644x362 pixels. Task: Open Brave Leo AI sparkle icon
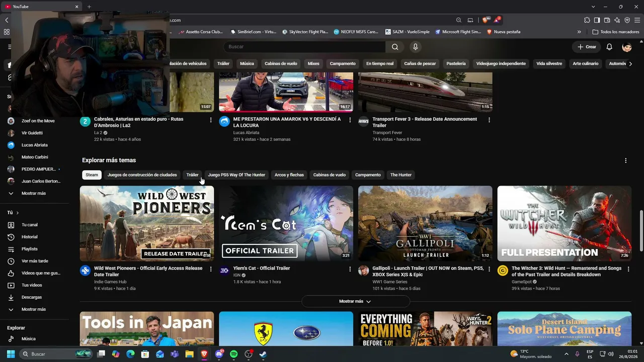click(617, 20)
